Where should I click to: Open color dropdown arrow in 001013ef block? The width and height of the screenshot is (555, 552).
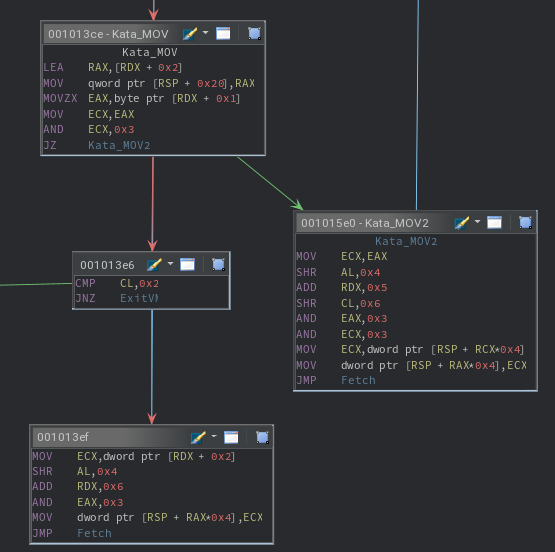[x=214, y=436]
